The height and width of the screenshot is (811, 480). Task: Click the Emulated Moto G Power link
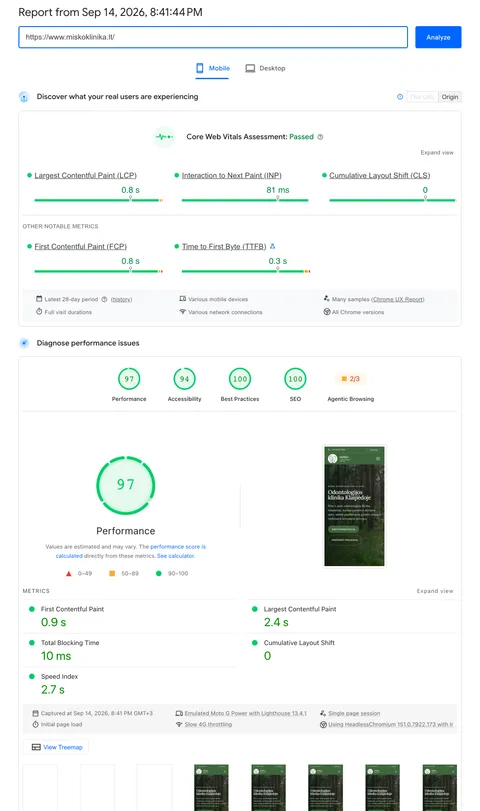click(245, 713)
